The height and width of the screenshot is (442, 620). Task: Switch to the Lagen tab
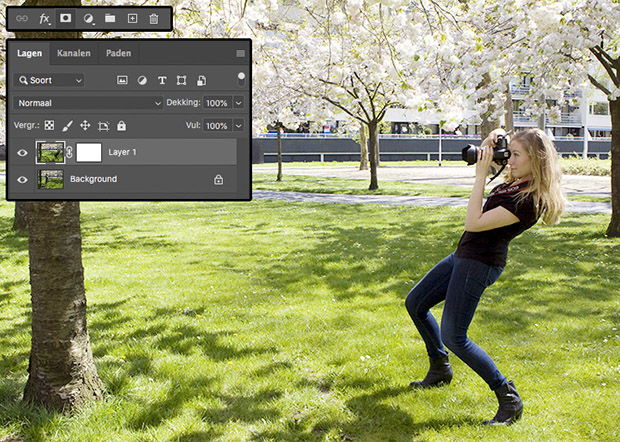pos(29,53)
